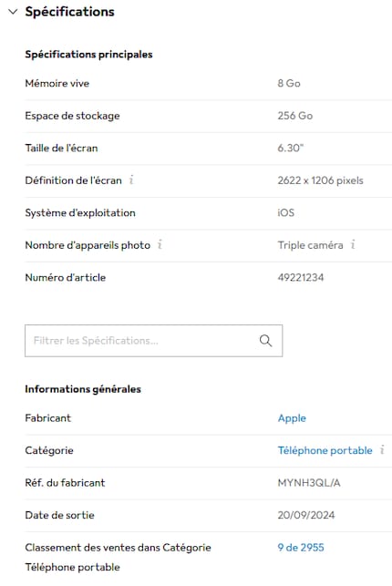Click the Spécifications heading title
The height and width of the screenshot is (586, 392).
70,12
